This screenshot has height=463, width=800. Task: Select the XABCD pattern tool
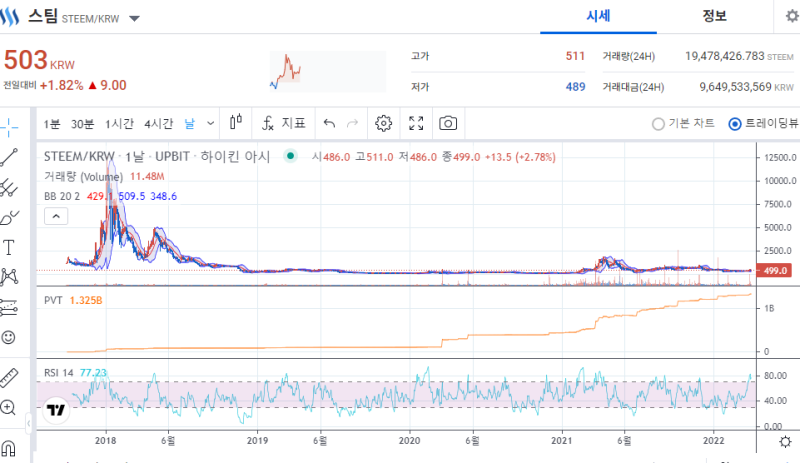[9, 277]
